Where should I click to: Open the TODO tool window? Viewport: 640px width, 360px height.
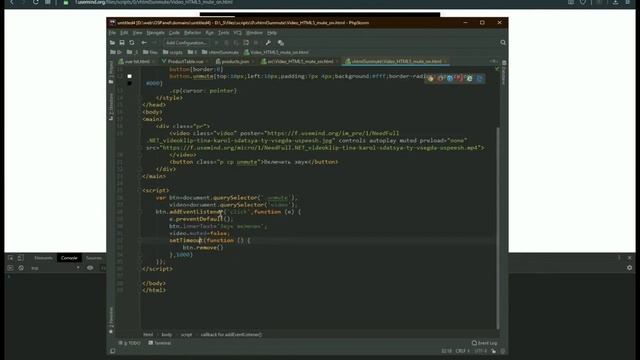click(129, 343)
